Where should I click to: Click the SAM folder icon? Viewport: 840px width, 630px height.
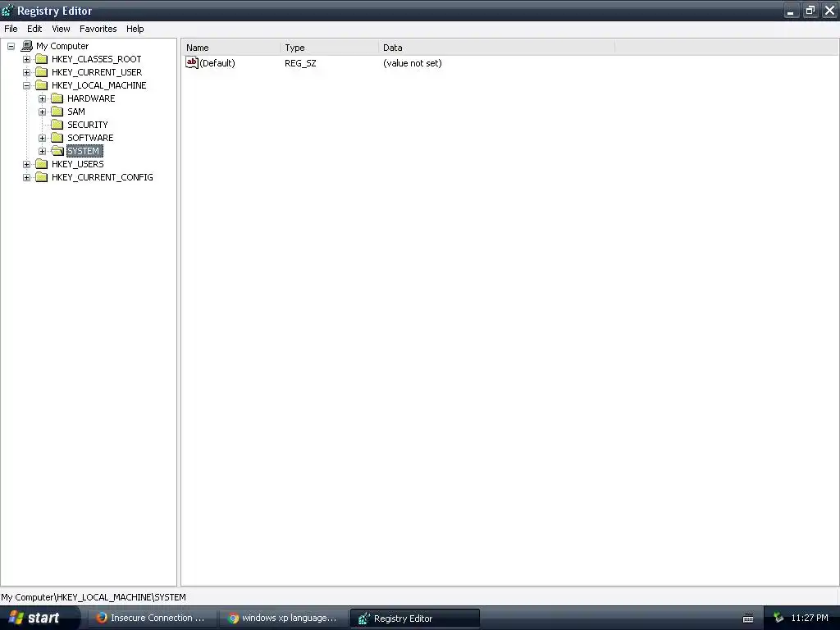pyautogui.click(x=57, y=112)
